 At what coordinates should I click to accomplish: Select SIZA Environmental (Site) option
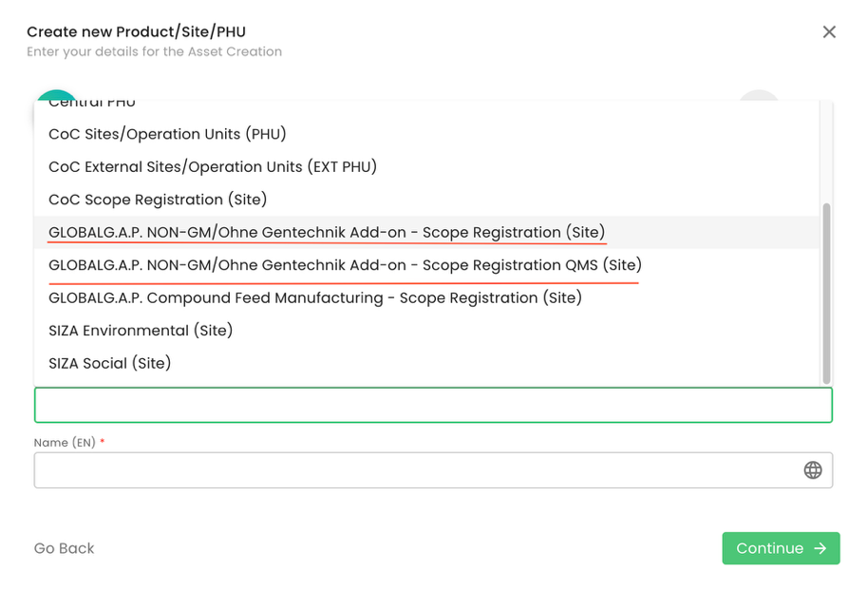pyautogui.click(x=141, y=331)
